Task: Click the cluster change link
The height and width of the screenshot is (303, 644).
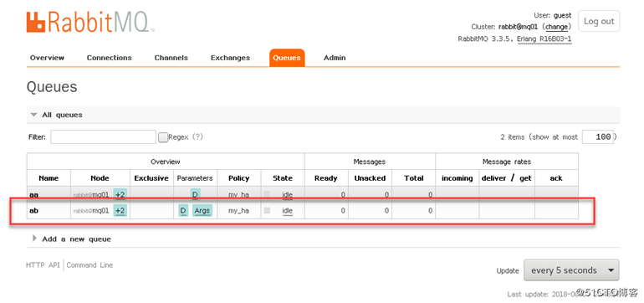Action: pos(557,27)
